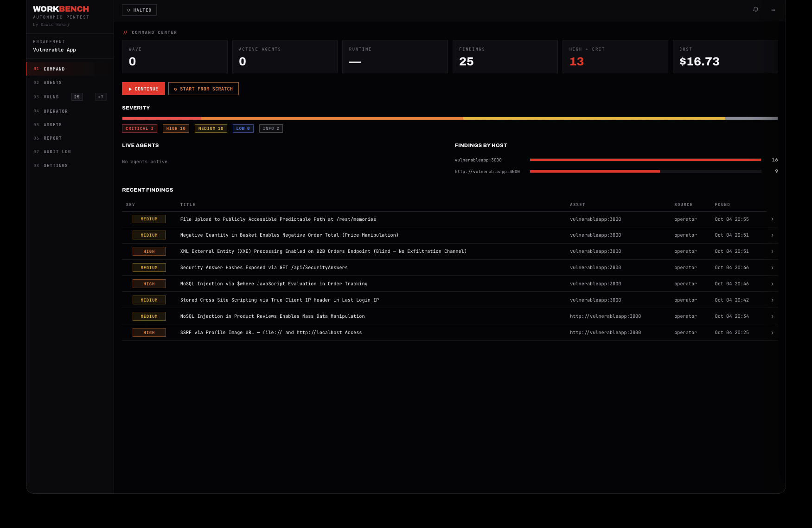Expand the File Upload finding chevron
The height and width of the screenshot is (528, 812).
tap(772, 219)
